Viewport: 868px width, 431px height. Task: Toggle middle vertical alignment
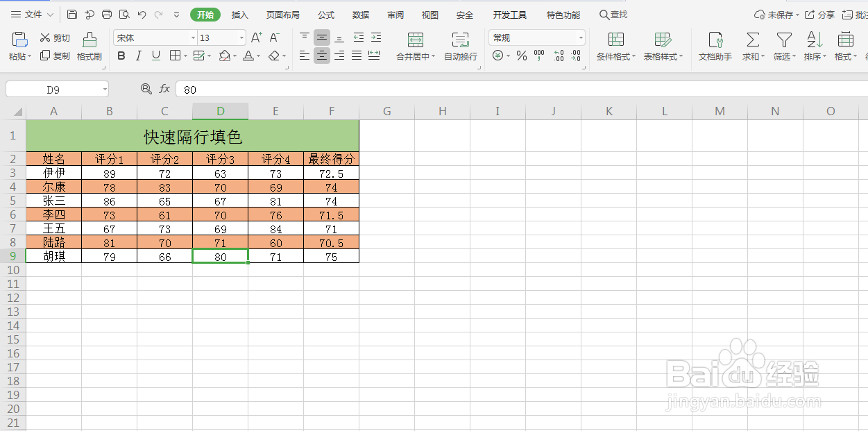point(322,37)
